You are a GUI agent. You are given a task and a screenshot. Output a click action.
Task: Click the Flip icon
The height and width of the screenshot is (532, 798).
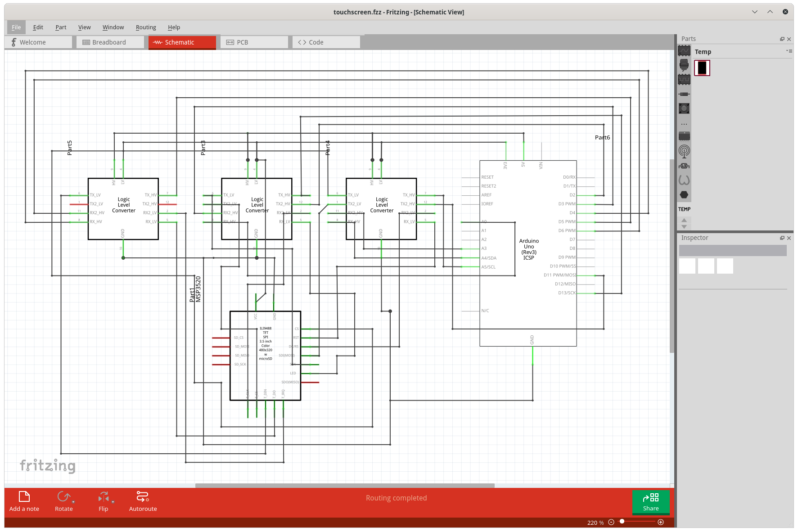(x=103, y=496)
